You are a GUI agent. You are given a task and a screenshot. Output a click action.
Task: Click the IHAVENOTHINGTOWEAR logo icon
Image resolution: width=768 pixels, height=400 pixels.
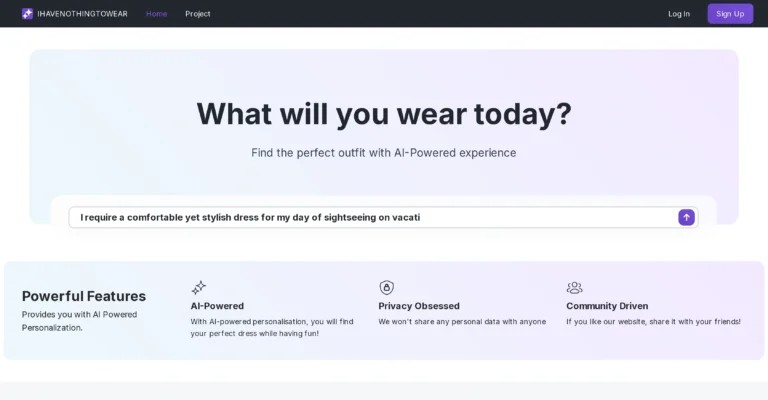(x=27, y=14)
